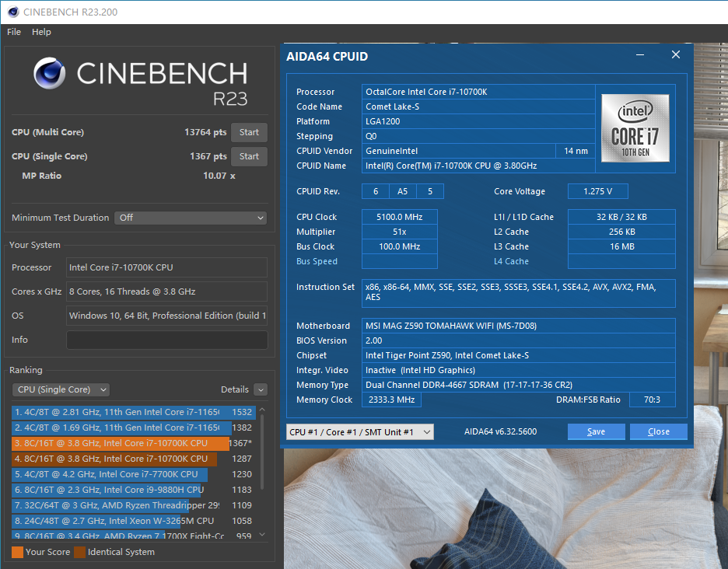
Task: Start the CPU Single Core test
Action: (x=250, y=156)
